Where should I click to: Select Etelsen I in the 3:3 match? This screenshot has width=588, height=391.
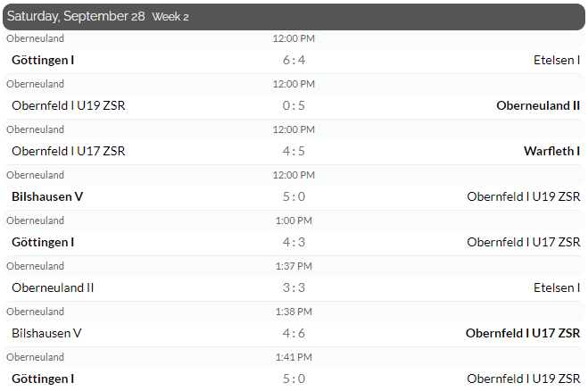[557, 287]
